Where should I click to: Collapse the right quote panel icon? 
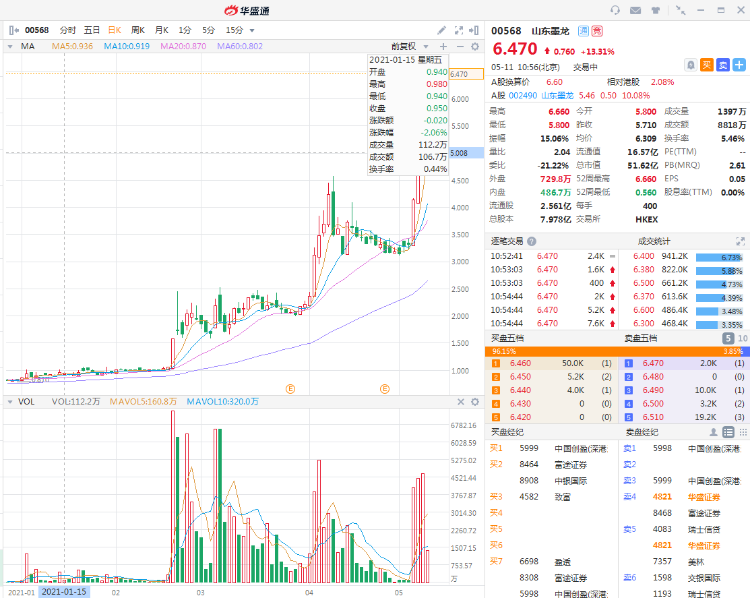[x=474, y=30]
